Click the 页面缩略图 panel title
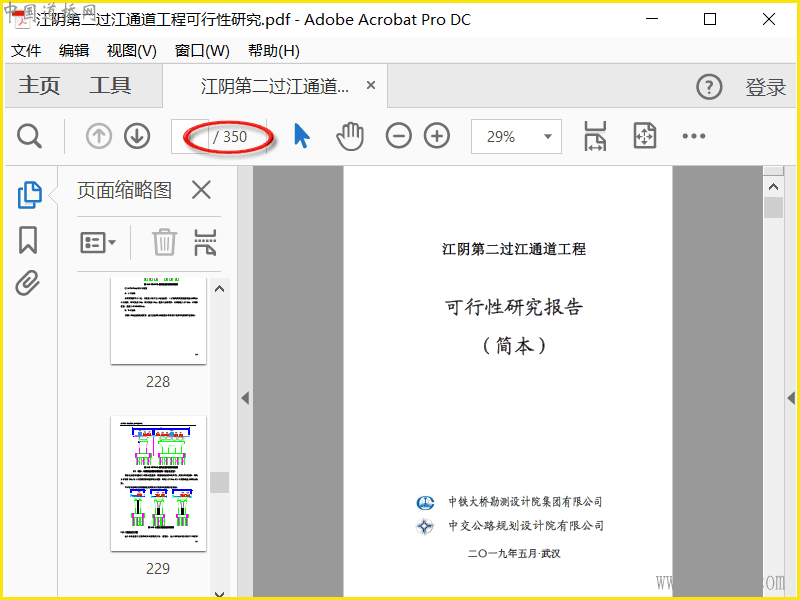Screen dimensions: 800x600 (124, 190)
